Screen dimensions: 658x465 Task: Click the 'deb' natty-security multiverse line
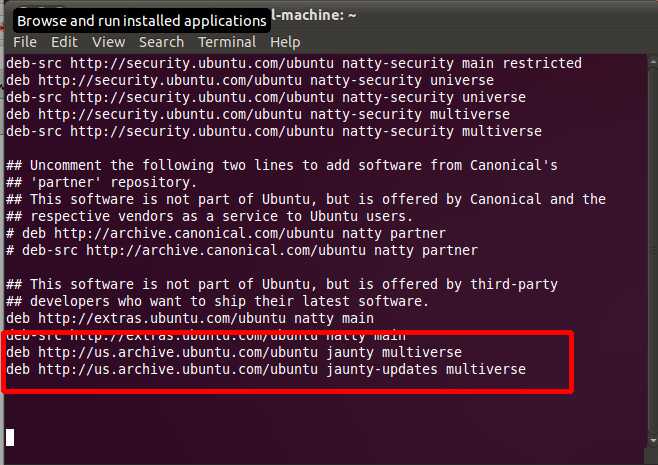(258, 114)
